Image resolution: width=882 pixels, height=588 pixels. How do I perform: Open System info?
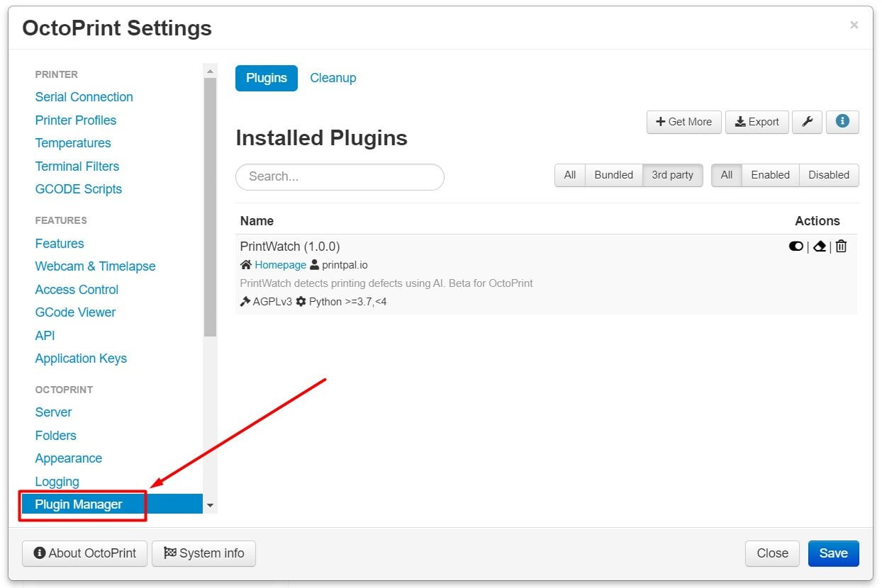pyautogui.click(x=203, y=553)
